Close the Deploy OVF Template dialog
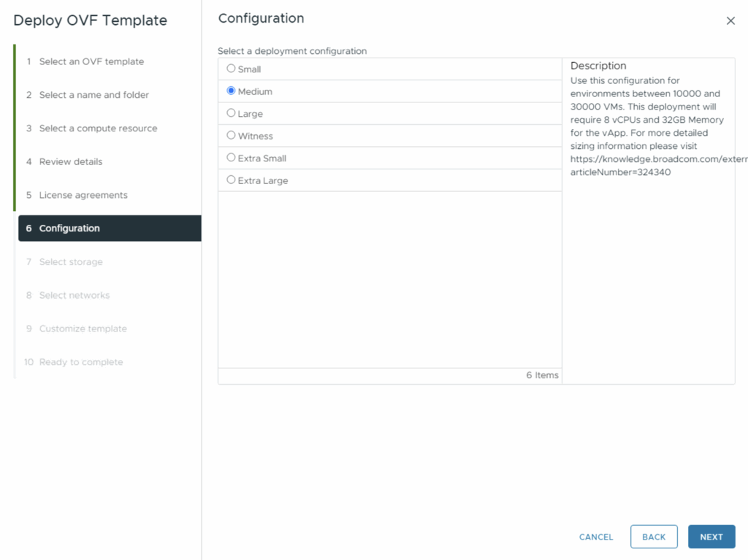The image size is (748, 560). [730, 21]
